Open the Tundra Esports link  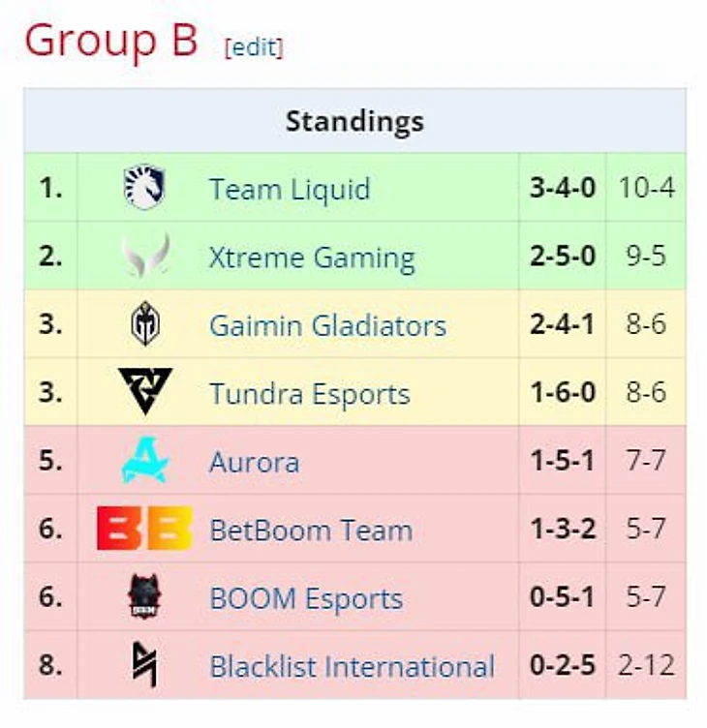coord(310,394)
